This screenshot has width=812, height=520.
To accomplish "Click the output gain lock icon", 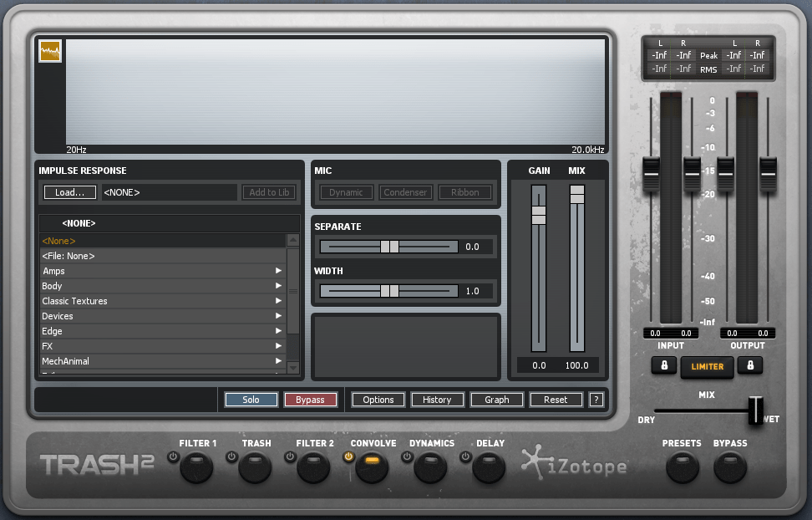I will click(750, 365).
